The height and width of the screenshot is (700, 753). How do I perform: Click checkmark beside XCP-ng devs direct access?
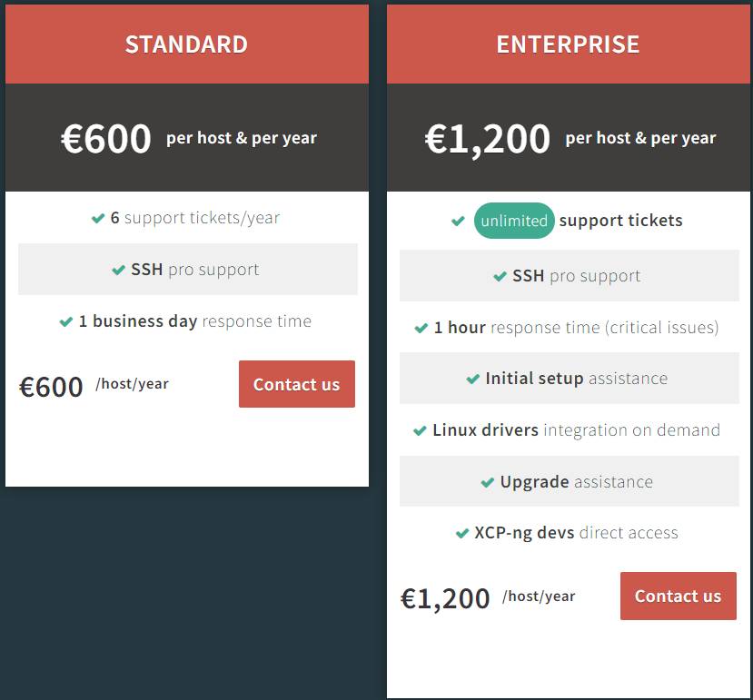462,534
